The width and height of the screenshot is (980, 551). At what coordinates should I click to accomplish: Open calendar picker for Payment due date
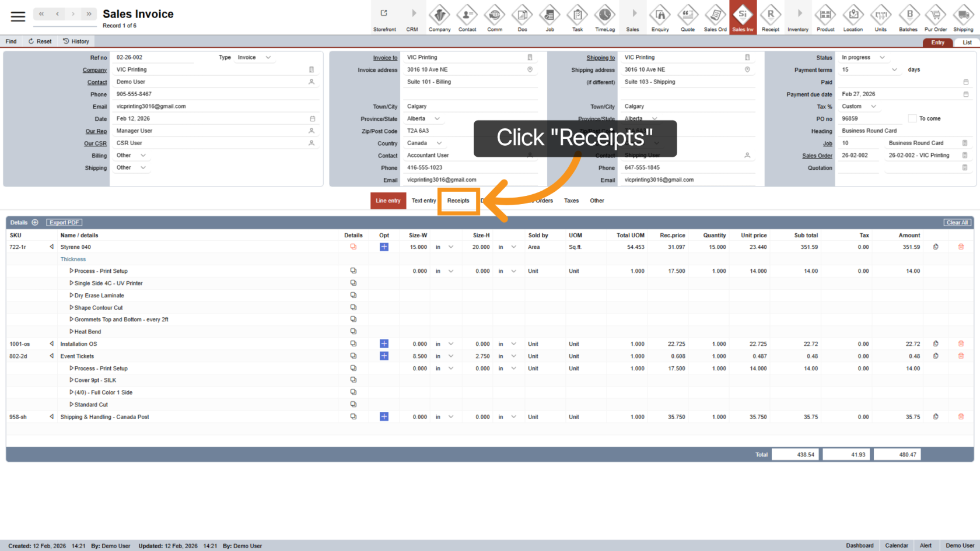(965, 94)
